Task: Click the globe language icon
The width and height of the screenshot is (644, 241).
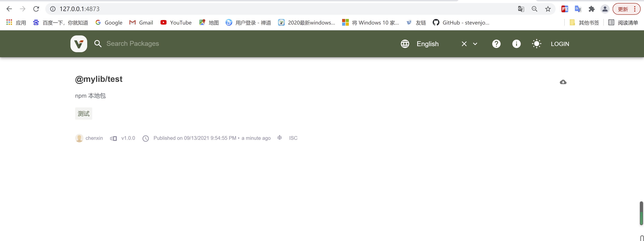Action: pos(405,44)
